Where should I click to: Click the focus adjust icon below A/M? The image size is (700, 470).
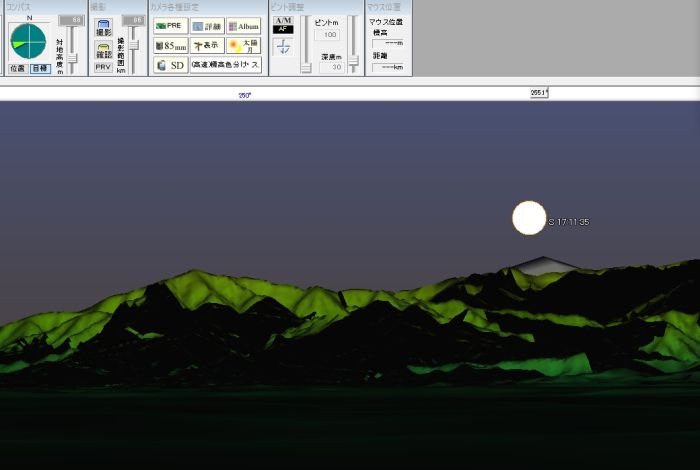tap(283, 47)
